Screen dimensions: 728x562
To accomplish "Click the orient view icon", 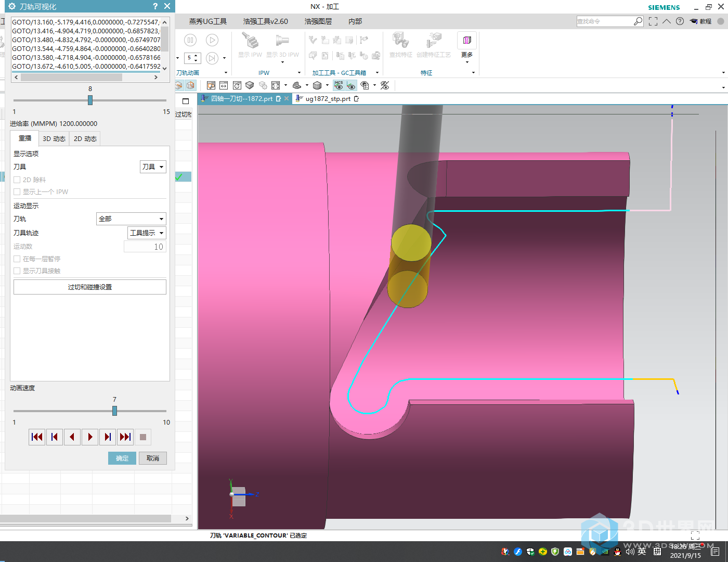I will [297, 85].
